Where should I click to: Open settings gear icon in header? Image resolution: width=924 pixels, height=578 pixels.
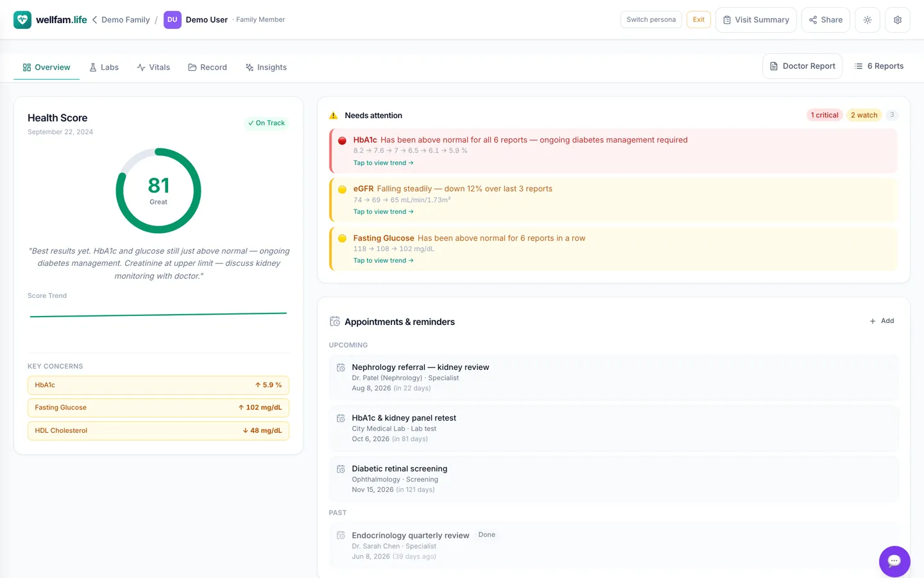(898, 20)
